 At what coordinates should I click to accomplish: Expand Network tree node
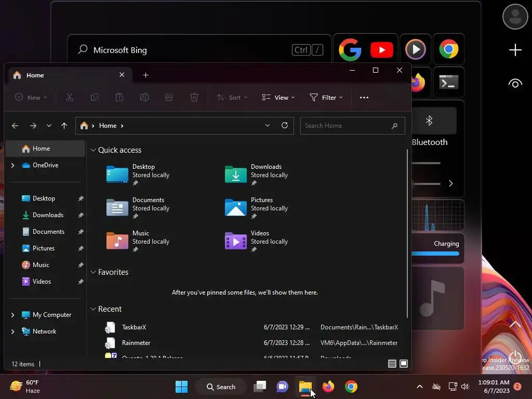coord(12,331)
